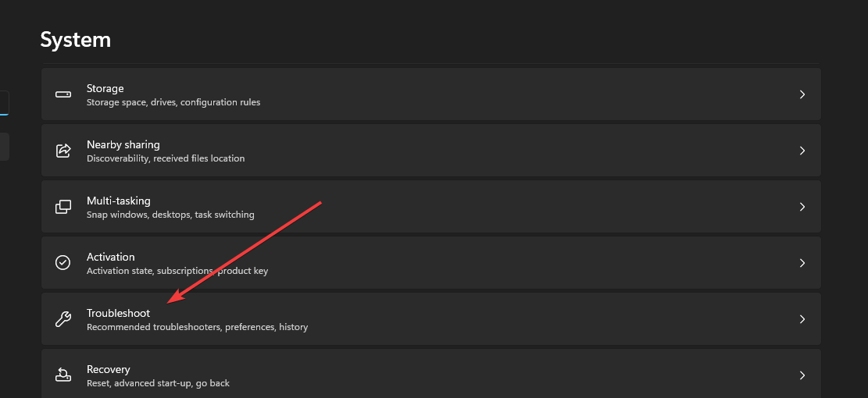Click the System page heading
The image size is (868, 398).
76,39
